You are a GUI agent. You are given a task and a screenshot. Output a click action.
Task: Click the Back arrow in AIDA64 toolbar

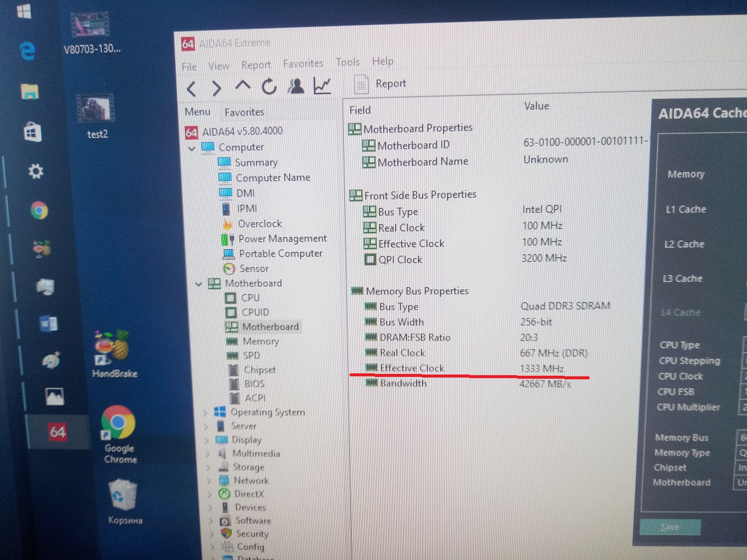pyautogui.click(x=192, y=89)
